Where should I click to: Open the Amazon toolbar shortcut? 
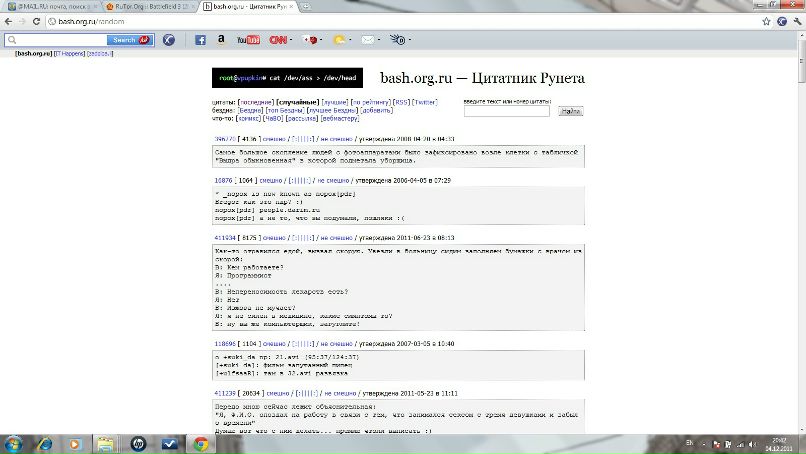[221, 40]
